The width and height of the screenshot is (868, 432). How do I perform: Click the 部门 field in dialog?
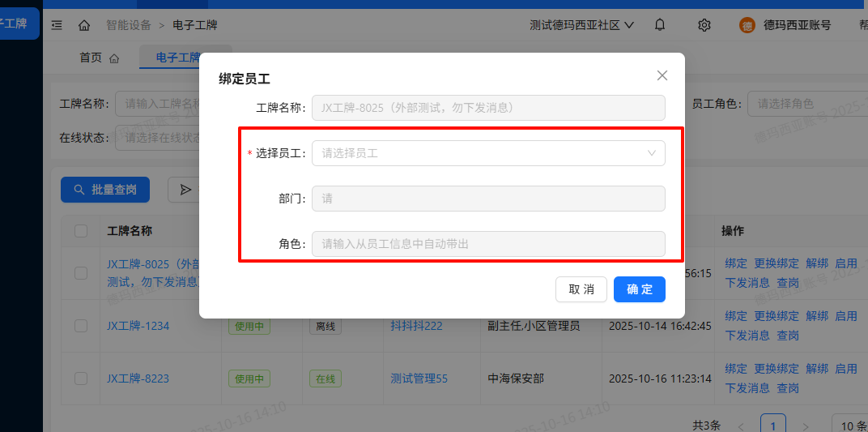[x=488, y=199]
